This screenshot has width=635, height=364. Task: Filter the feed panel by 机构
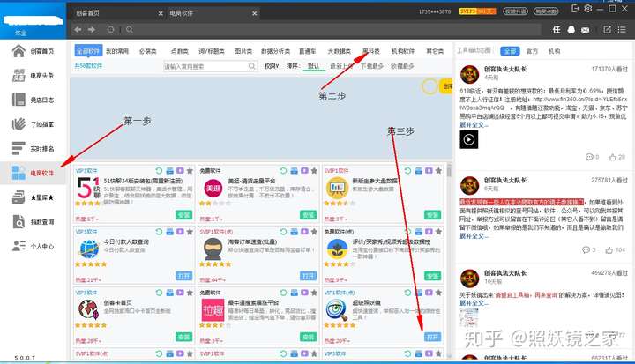coord(554,51)
